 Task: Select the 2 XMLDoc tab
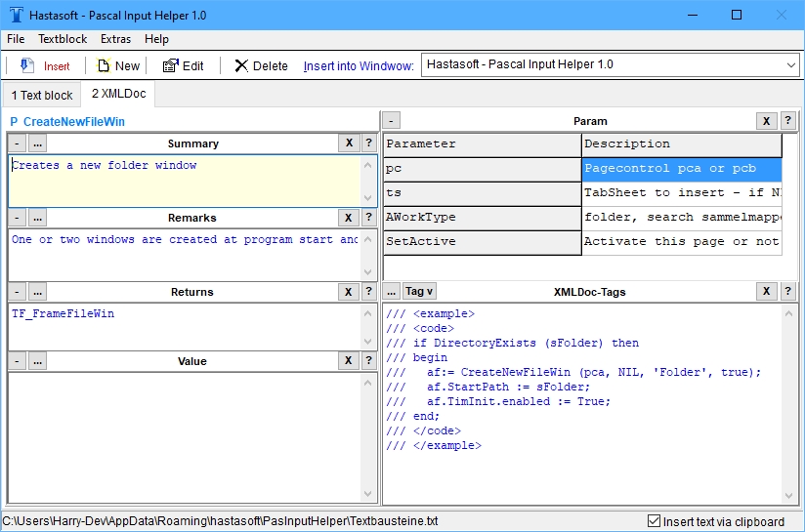pos(118,94)
